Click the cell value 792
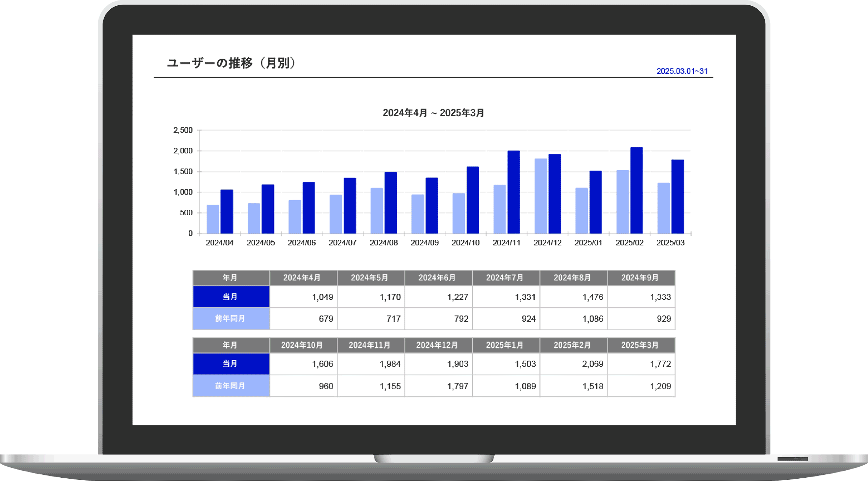Screen dimensions: 868x481 (x=461, y=319)
